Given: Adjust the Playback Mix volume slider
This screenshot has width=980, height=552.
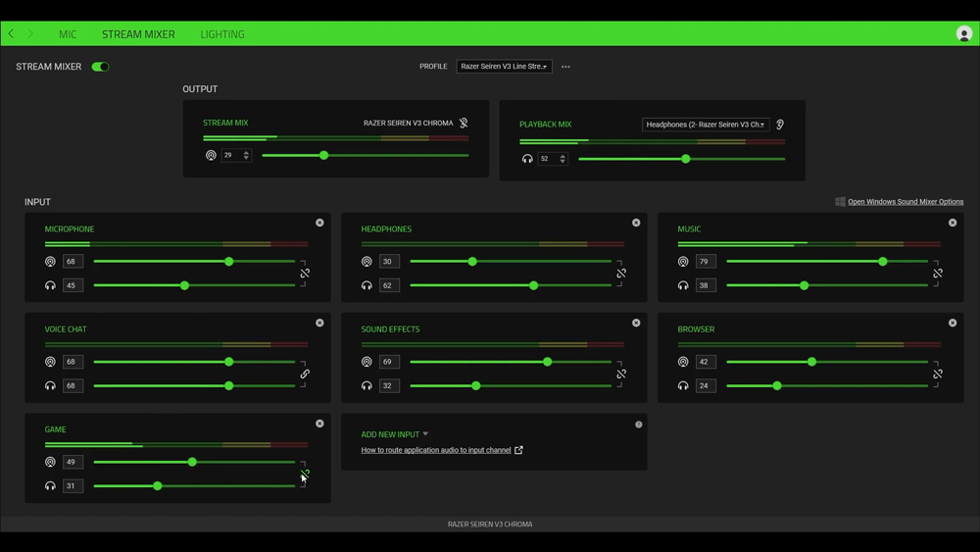Looking at the screenshot, I should click(682, 159).
